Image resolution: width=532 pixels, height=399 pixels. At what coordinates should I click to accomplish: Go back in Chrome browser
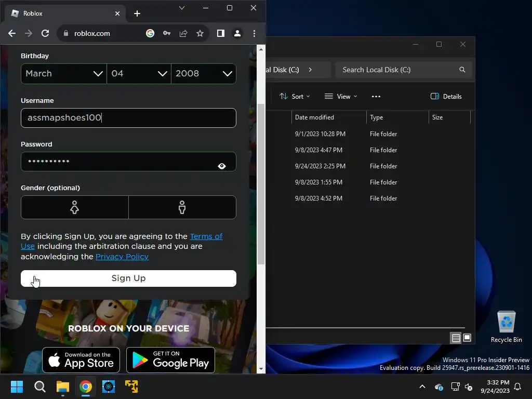click(x=12, y=33)
